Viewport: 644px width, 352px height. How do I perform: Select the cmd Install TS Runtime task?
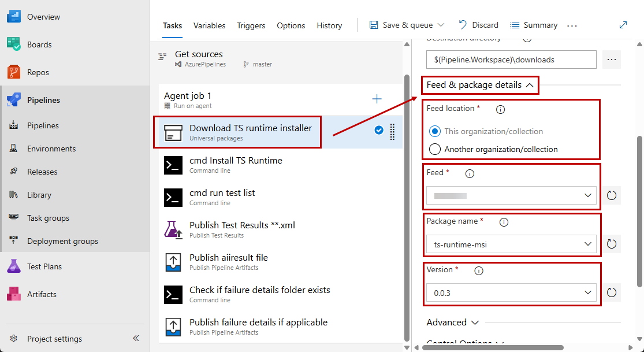pyautogui.click(x=281, y=165)
